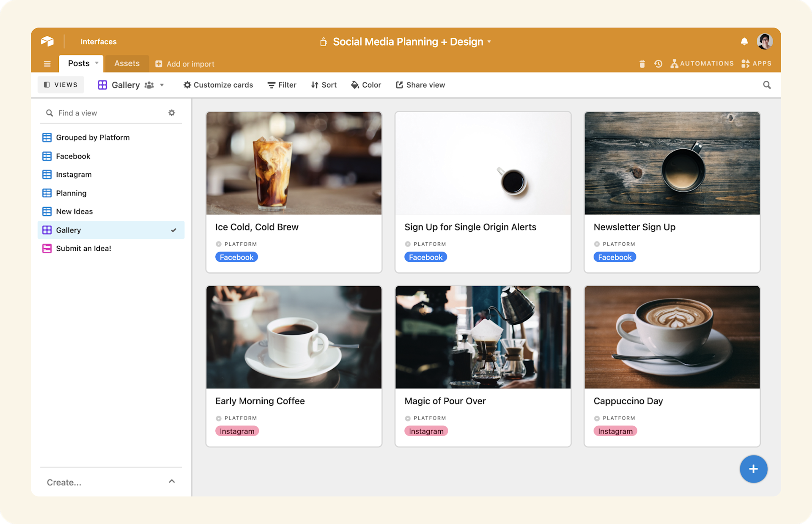Open the base title dropdown arrow
Viewport: 812px width, 524px height.
[489, 42]
